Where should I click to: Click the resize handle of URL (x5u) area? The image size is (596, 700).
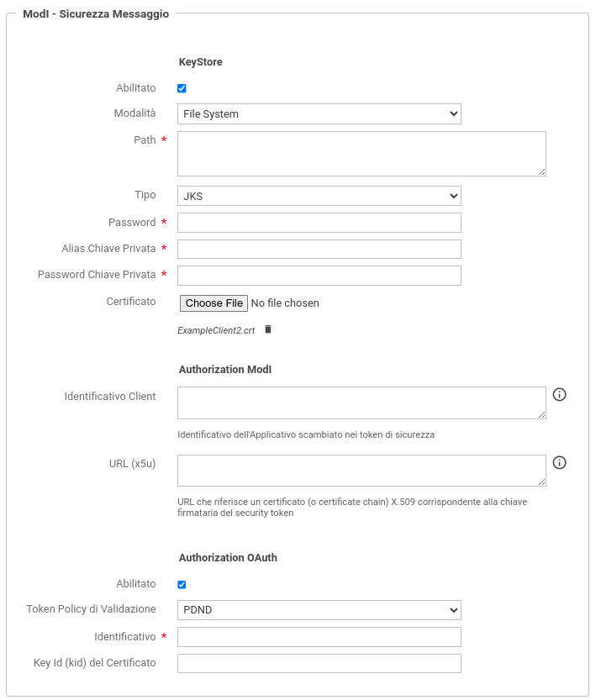pos(541,482)
